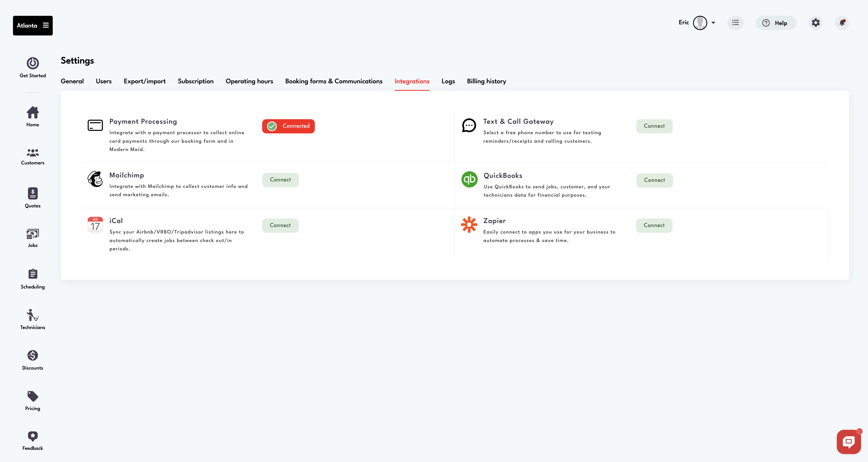Select the Integrations tab

(412, 81)
